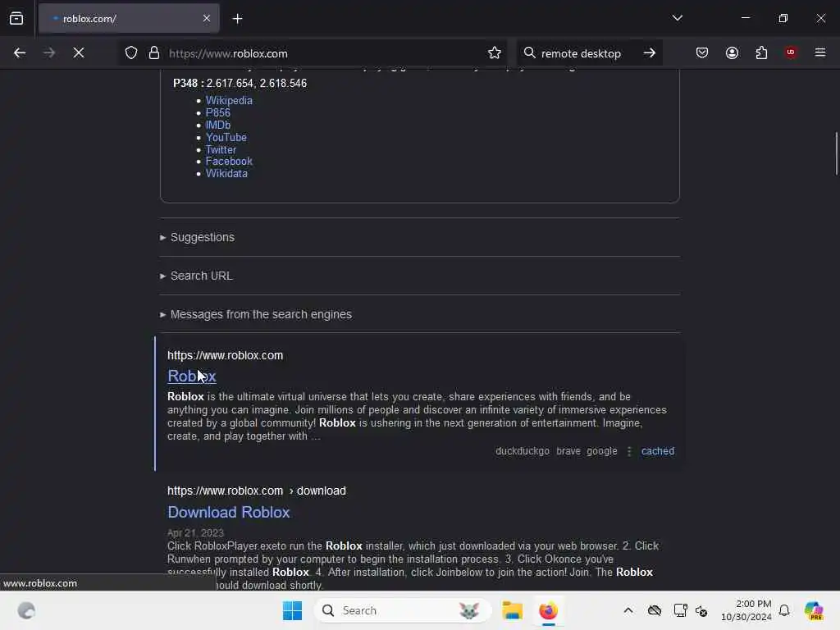The height and width of the screenshot is (630, 840).
Task: Open the Download Roblox result
Action: pyautogui.click(x=229, y=512)
